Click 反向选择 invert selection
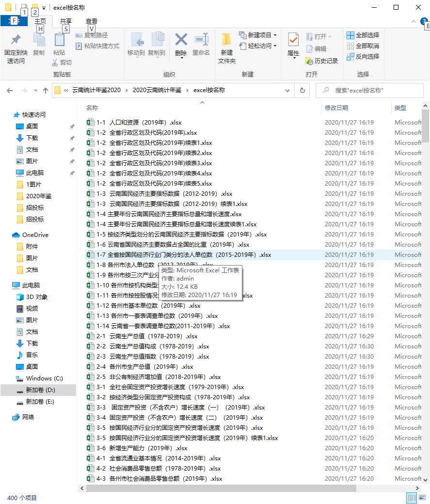This screenshot has height=504, width=430. (363, 57)
